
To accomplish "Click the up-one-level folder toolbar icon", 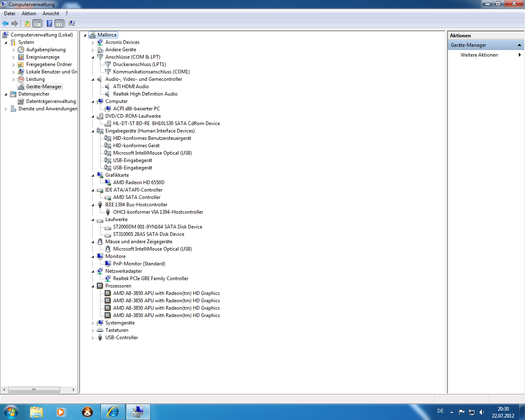I will pos(27,23).
